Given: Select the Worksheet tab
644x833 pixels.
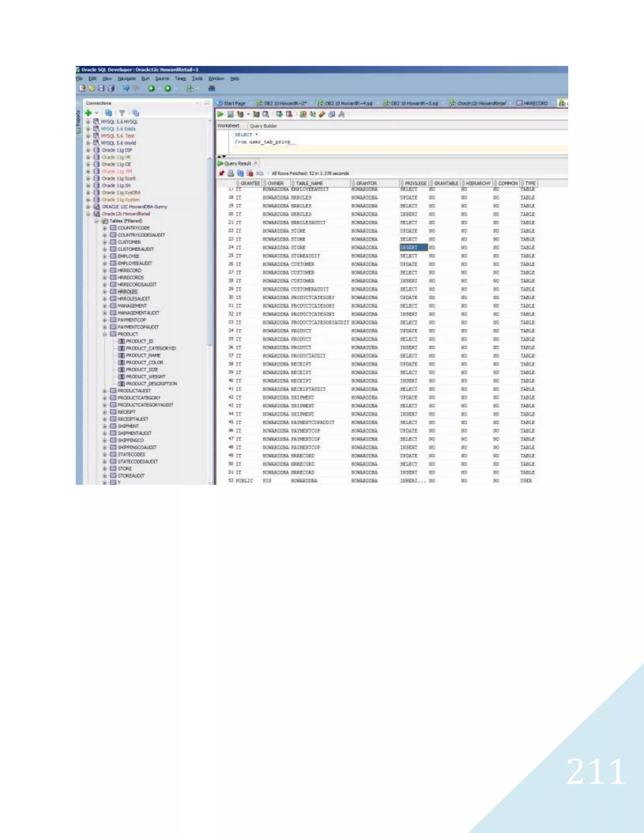Looking at the screenshot, I should tap(228, 125).
